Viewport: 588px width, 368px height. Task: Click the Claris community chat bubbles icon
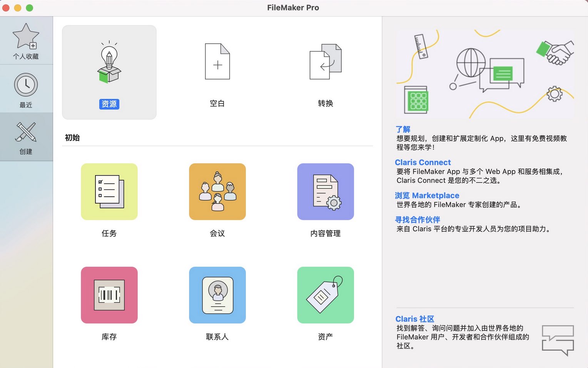click(x=558, y=340)
